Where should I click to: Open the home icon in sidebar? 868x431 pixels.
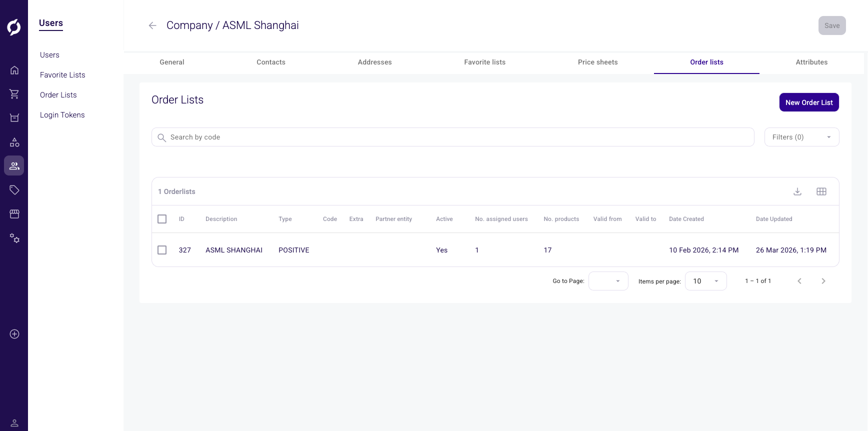point(14,70)
